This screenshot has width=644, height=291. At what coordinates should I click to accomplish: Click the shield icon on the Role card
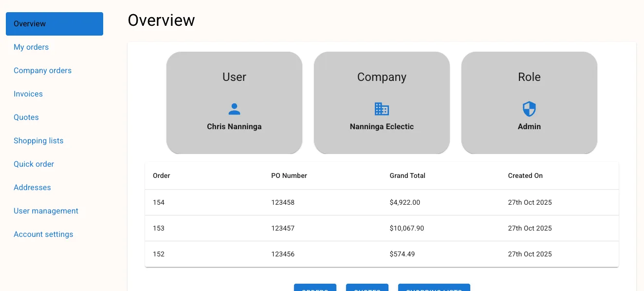529,109
